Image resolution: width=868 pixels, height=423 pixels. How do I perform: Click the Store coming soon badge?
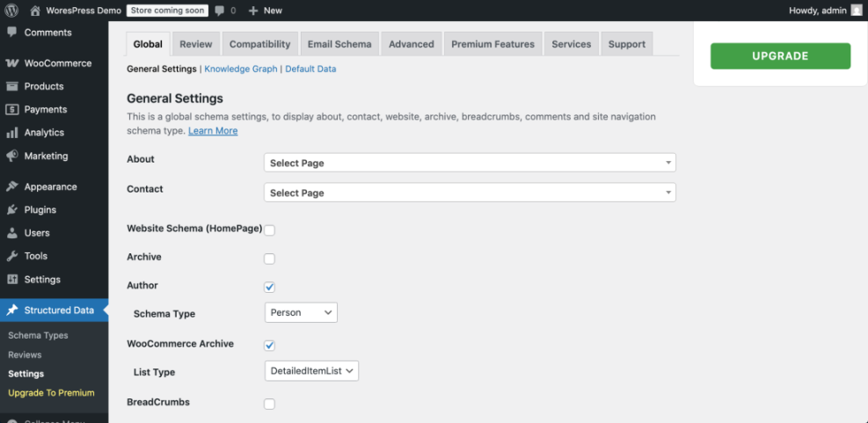[167, 11]
